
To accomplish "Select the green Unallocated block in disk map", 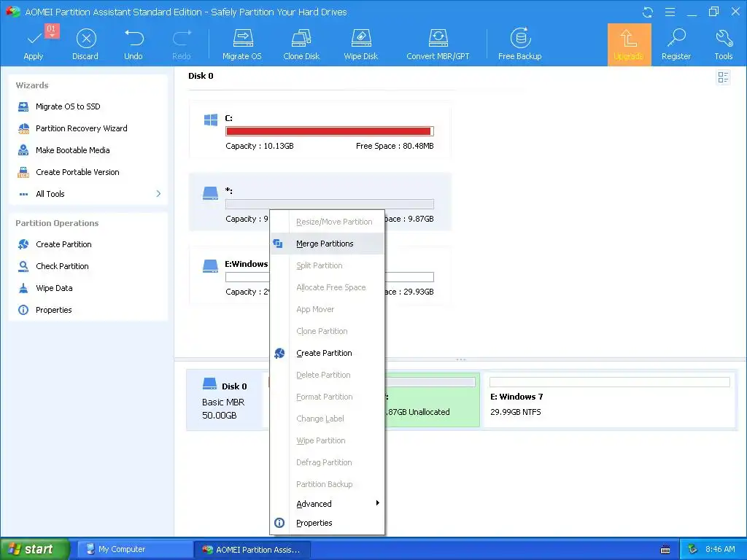I will click(x=432, y=400).
